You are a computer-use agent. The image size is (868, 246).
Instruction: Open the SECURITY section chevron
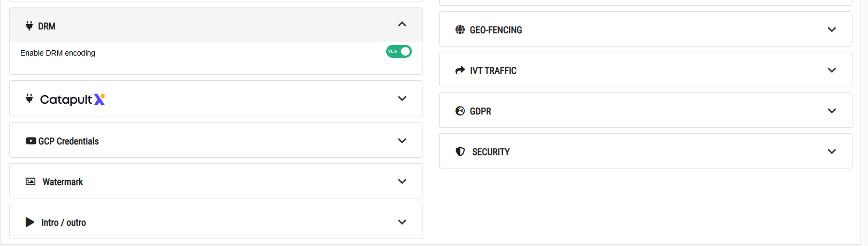(x=832, y=151)
